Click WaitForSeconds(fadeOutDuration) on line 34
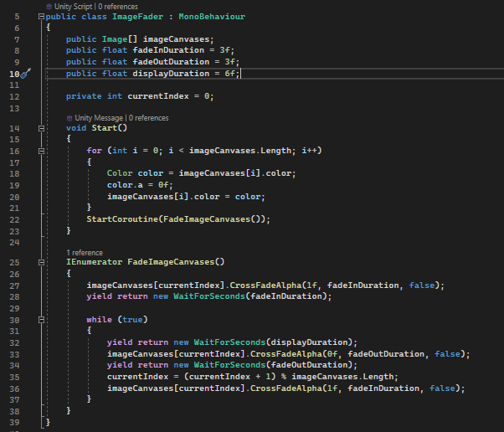Image resolution: width=504 pixels, height=432 pixels. [x=273, y=365]
